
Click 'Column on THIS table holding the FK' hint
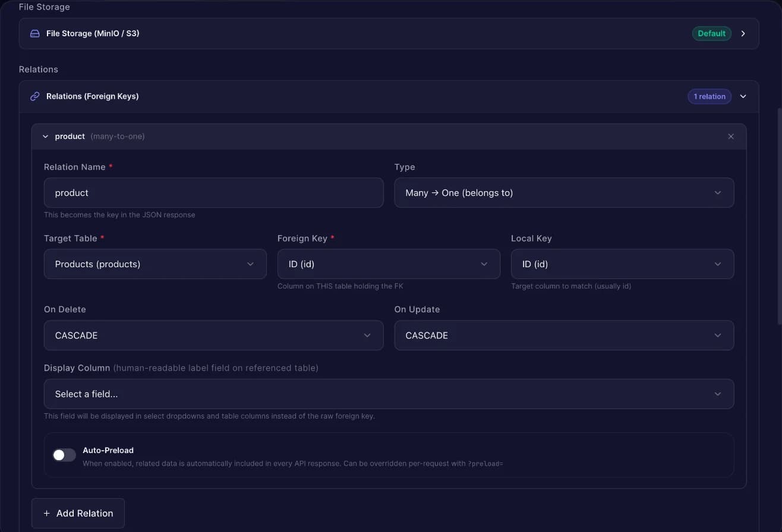click(340, 286)
